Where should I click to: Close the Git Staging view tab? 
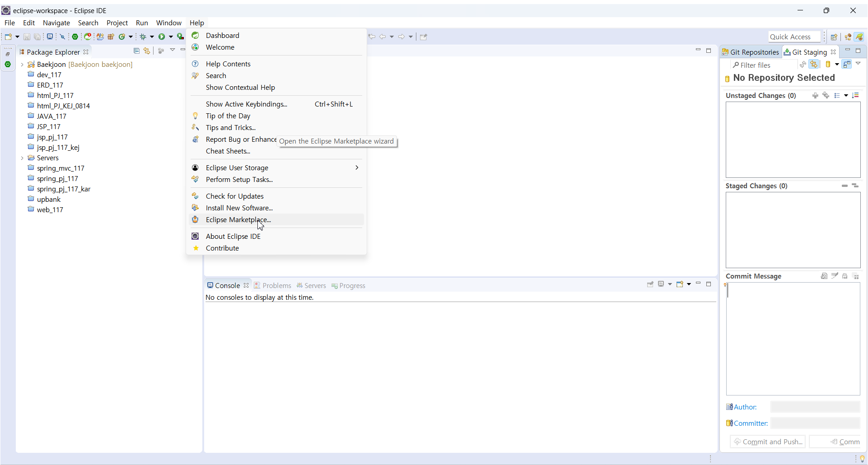click(833, 52)
